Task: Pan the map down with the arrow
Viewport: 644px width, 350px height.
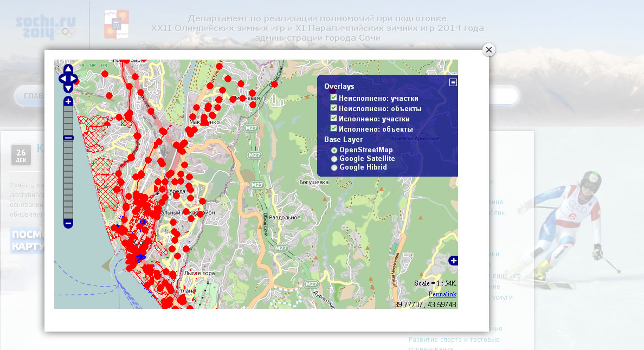Action: pos(68,88)
